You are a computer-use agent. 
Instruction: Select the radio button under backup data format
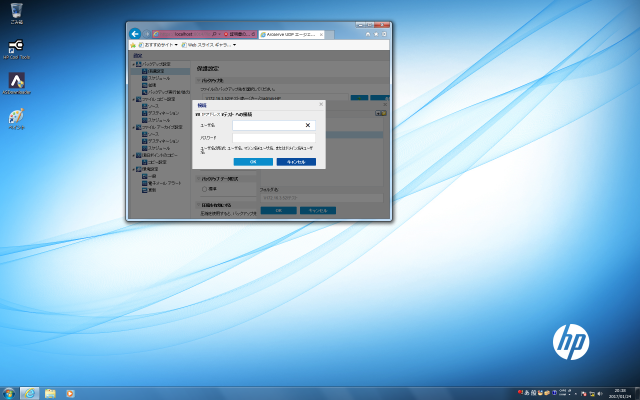pyautogui.click(x=205, y=188)
